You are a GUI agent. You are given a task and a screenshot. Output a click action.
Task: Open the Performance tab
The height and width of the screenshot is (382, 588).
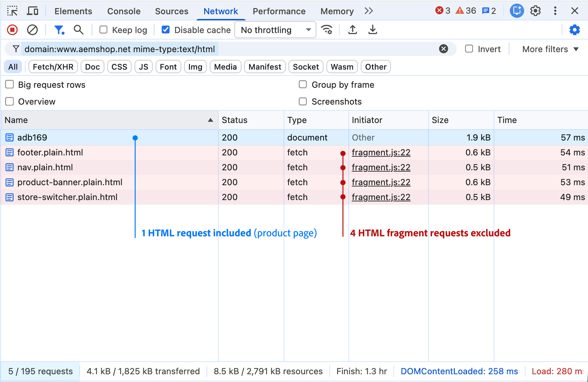pos(279,11)
